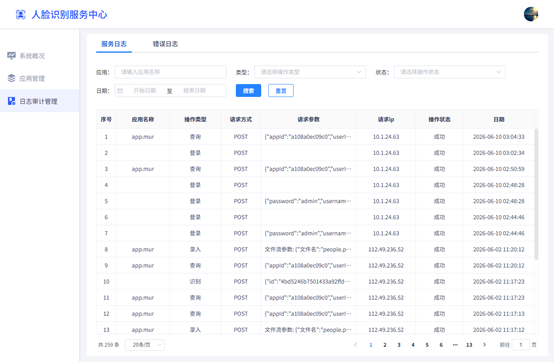The image size is (554, 362).
Task: Click 识别 operation type in row 10
Action: click(195, 281)
